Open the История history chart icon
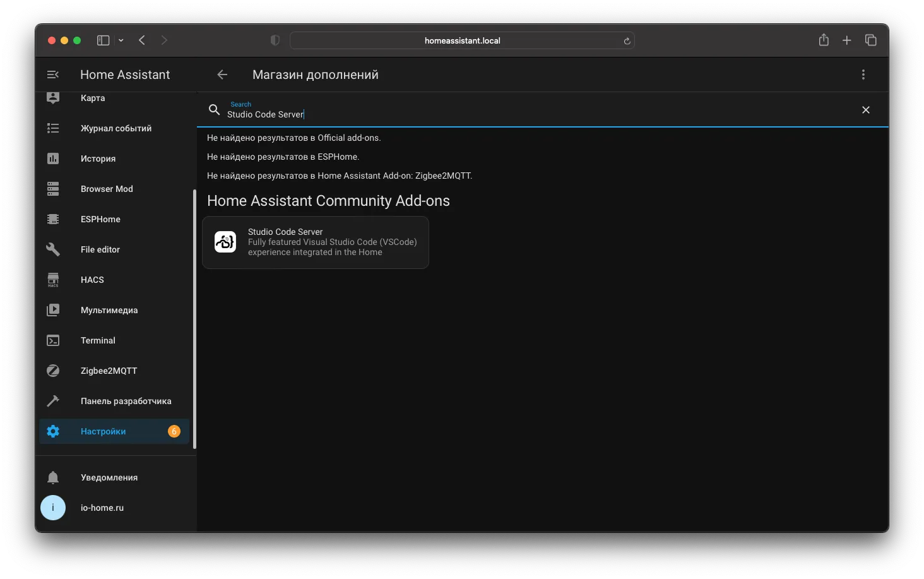The image size is (924, 579). pos(53,158)
